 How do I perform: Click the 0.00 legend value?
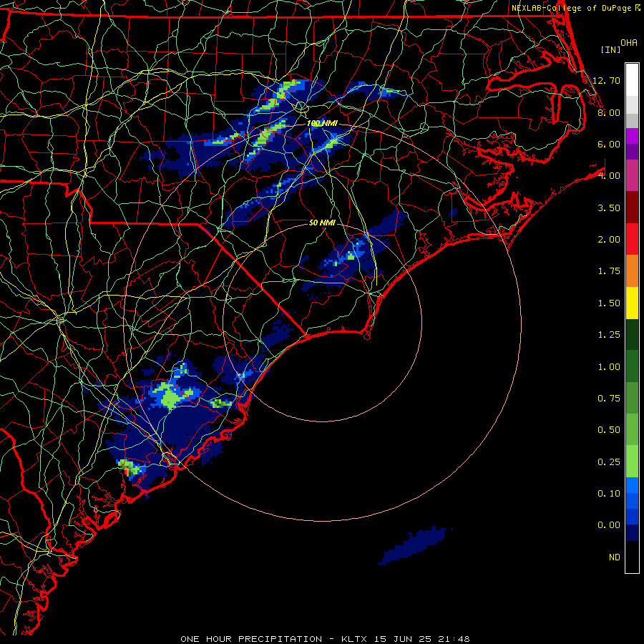609,525
